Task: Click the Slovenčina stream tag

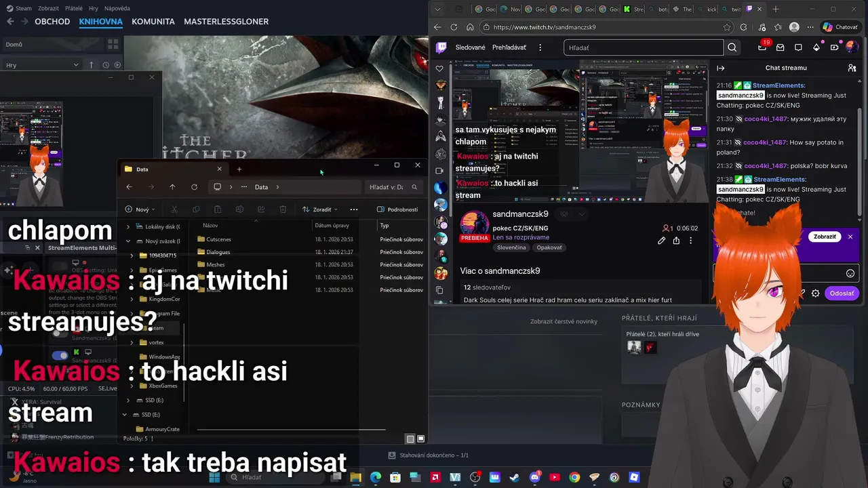Action: (x=511, y=247)
